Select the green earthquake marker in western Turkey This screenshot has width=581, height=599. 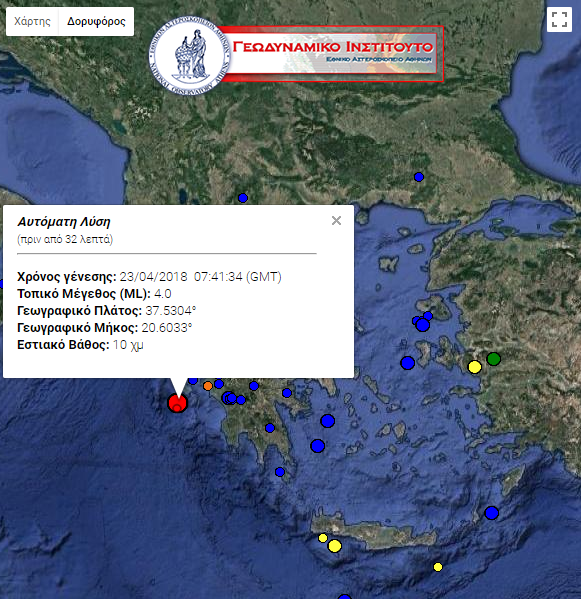pos(494,359)
